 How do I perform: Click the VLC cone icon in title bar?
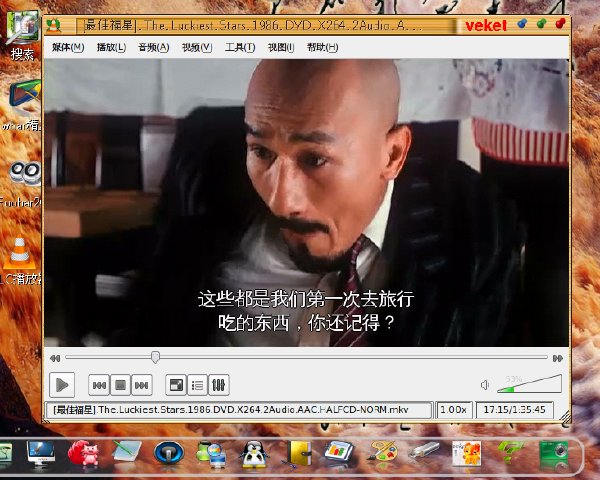[x=53, y=25]
